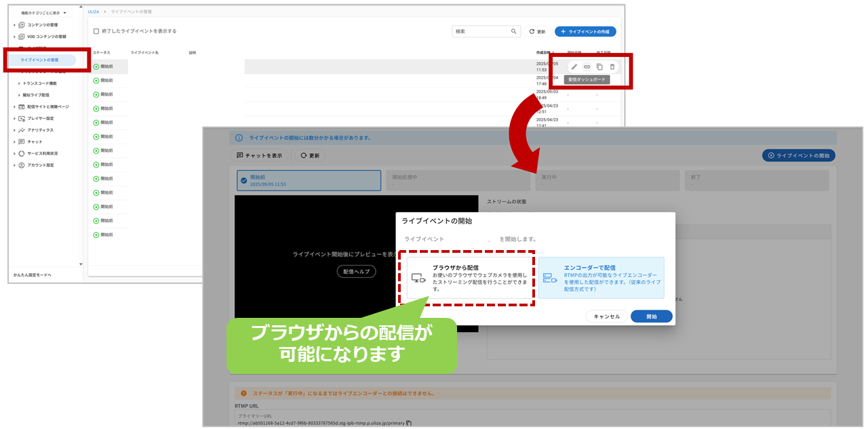Click the sort arrow next to 作成日時
The width and height of the screenshot is (868, 429).
554,52
